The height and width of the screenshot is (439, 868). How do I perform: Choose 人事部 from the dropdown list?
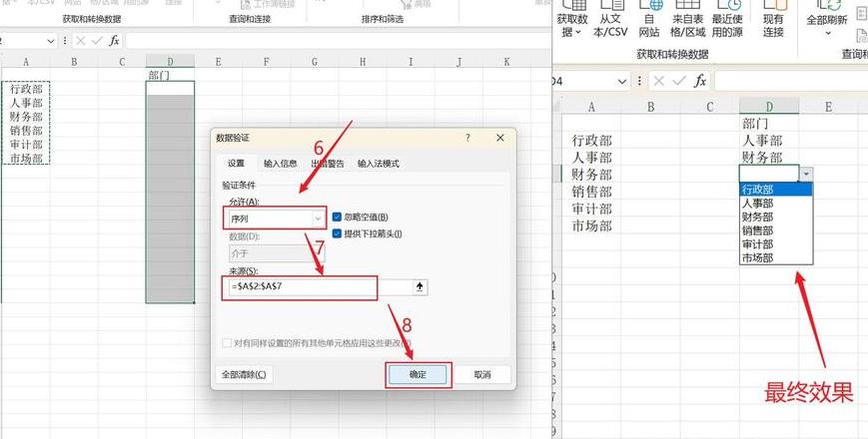(x=776, y=204)
